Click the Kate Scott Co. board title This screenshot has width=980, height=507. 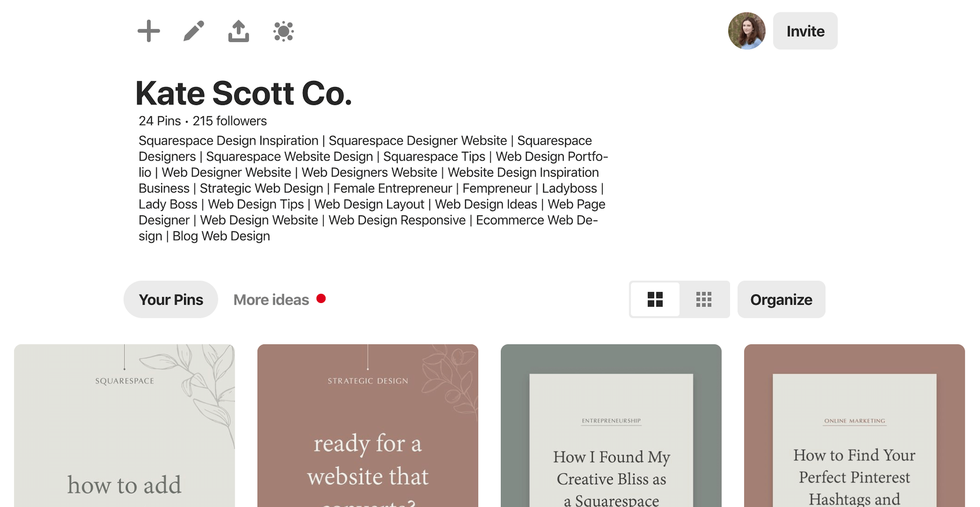(x=243, y=93)
